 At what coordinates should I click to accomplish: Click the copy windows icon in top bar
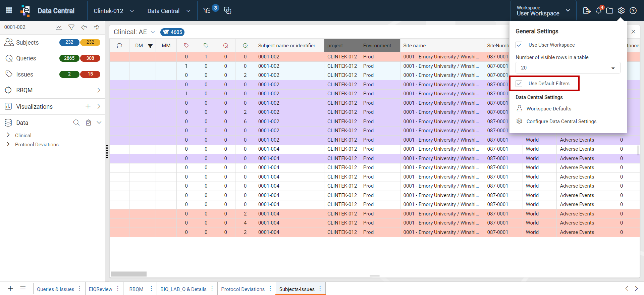coord(228,10)
